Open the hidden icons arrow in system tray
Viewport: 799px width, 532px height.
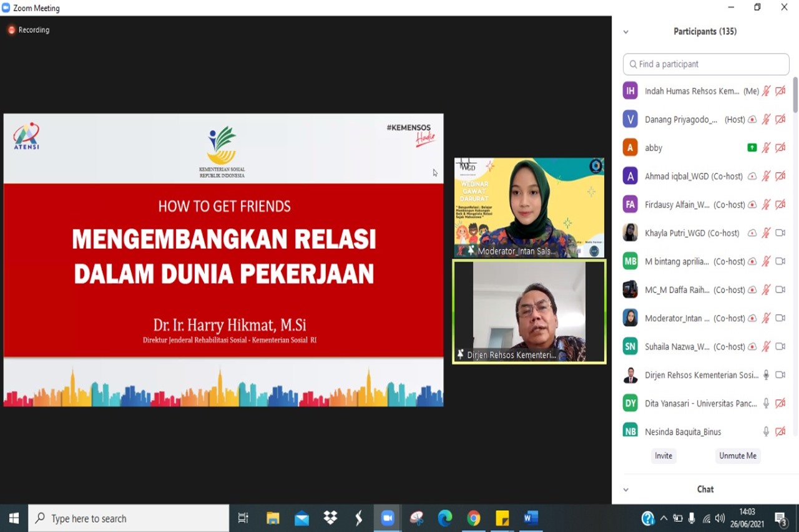664,518
